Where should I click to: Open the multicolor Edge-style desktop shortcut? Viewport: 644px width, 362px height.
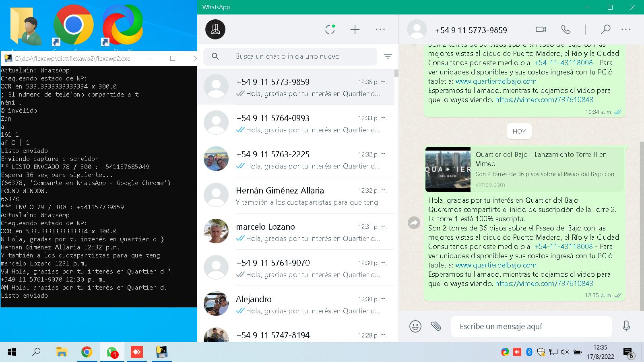pos(122,26)
